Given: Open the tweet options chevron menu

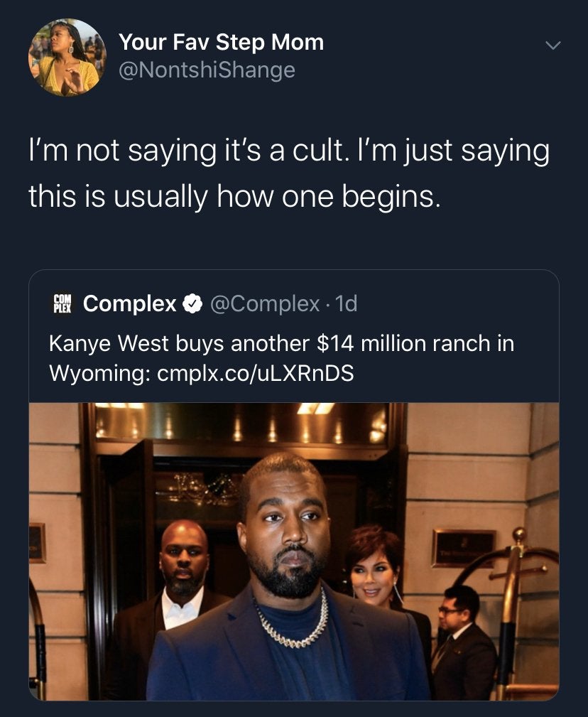Looking at the screenshot, I should [552, 45].
